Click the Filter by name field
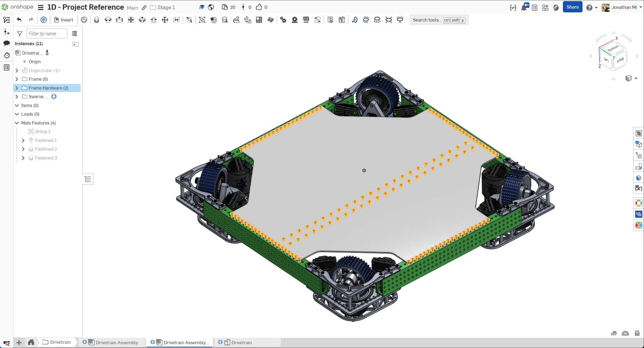 (x=47, y=34)
